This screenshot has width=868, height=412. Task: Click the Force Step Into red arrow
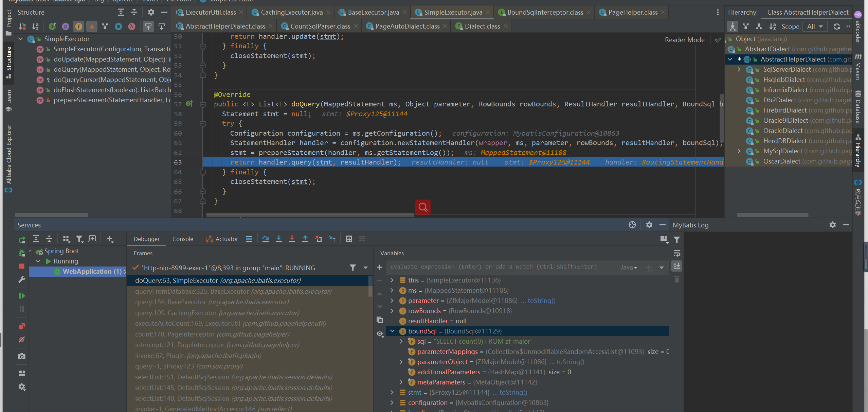click(x=292, y=239)
